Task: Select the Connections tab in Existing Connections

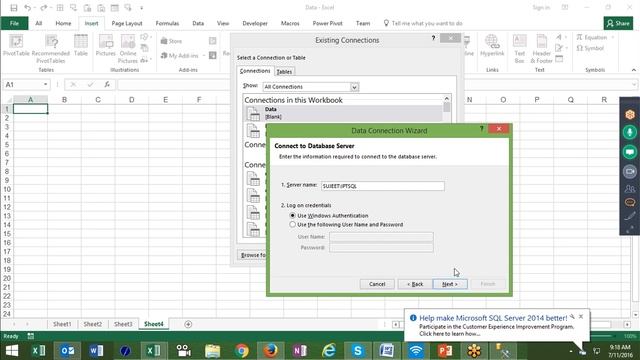Action: 255,71
